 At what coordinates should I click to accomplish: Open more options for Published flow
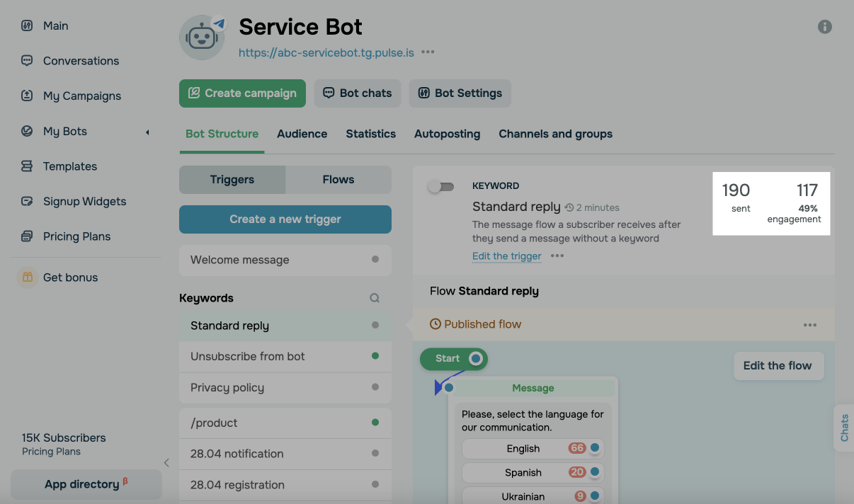click(809, 325)
